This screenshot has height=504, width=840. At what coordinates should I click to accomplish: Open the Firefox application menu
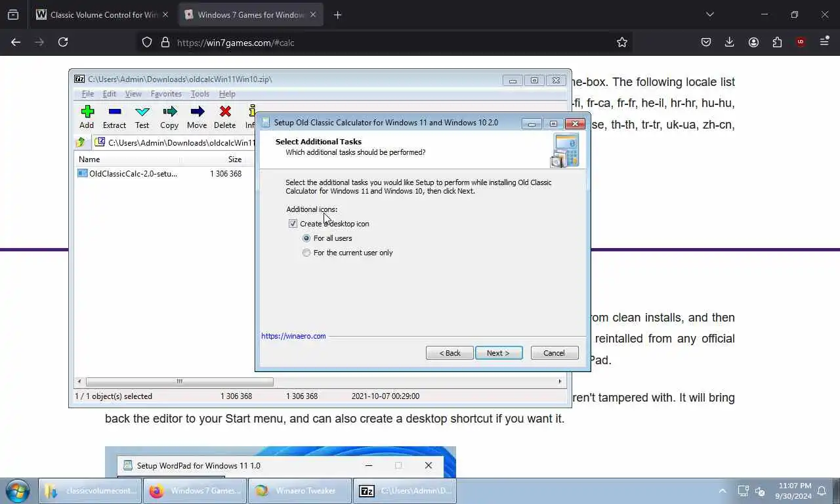[x=824, y=42]
